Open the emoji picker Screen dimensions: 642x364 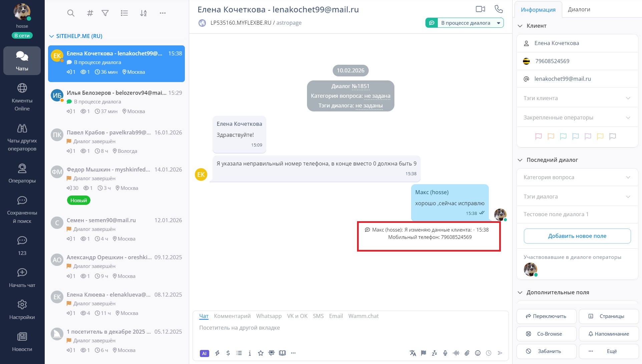tap(477, 353)
